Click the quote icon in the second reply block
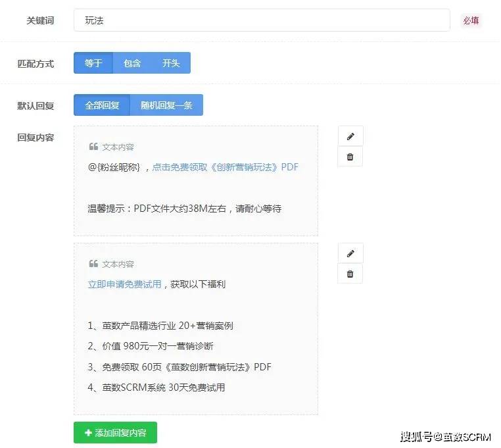This screenshot has width=501, height=448. click(x=93, y=264)
